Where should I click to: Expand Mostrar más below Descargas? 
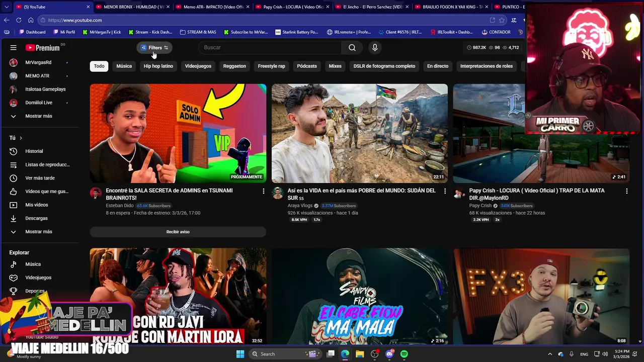click(x=39, y=232)
